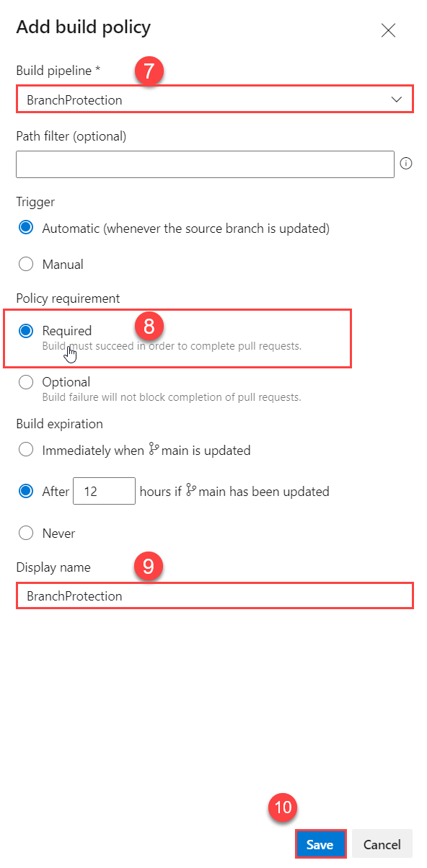The image size is (427, 868).
Task: Choose the Required policy requirement
Action: coord(26,331)
